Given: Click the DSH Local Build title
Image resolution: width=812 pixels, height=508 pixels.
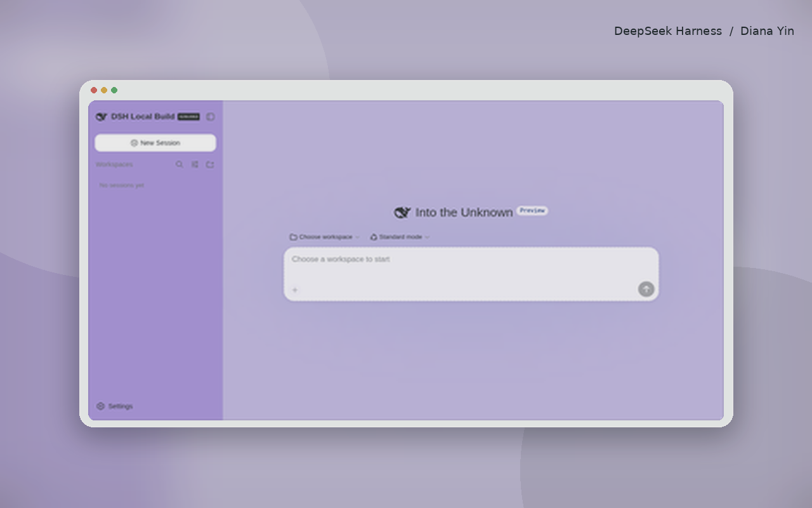Looking at the screenshot, I should [x=143, y=117].
